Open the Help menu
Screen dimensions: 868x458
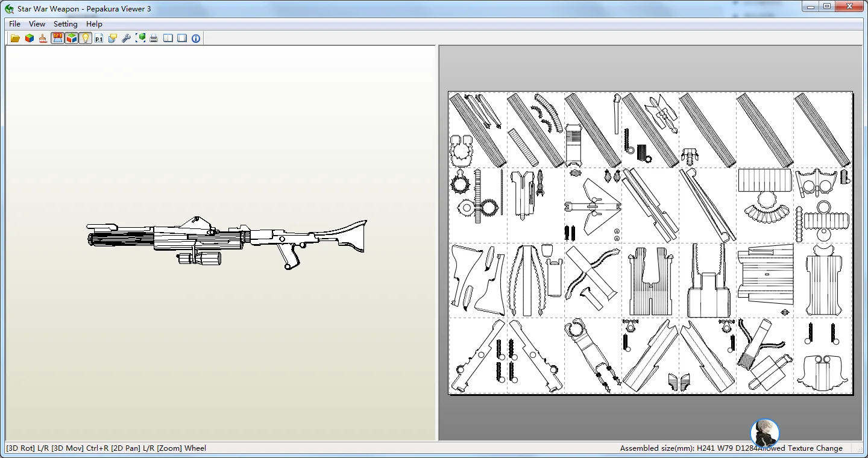[94, 24]
